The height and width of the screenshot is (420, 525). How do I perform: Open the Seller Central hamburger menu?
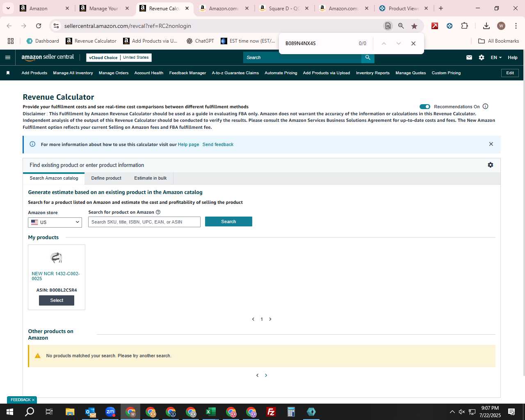[x=8, y=57]
